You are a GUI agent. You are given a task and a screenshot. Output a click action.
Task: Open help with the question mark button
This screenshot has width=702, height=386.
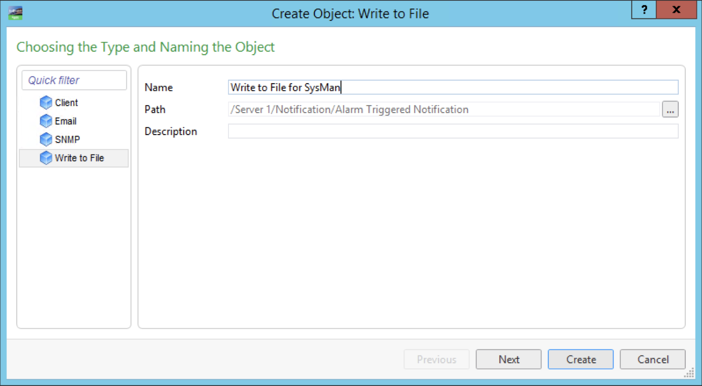644,9
